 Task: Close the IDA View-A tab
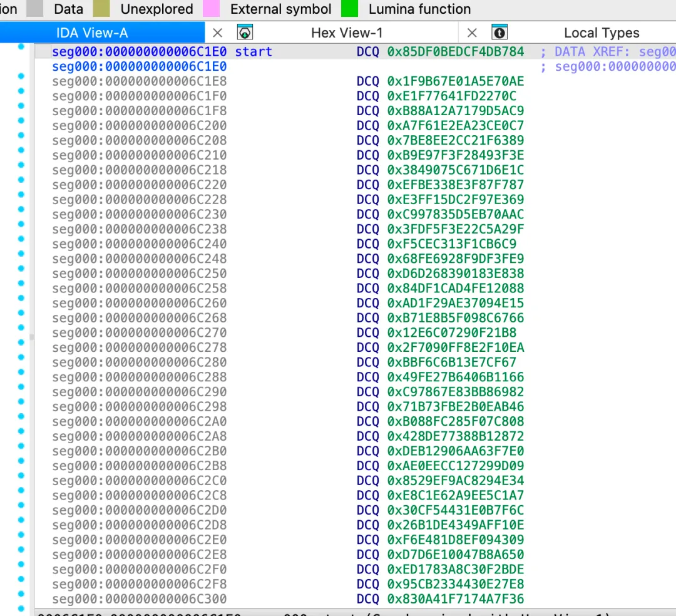point(218,33)
